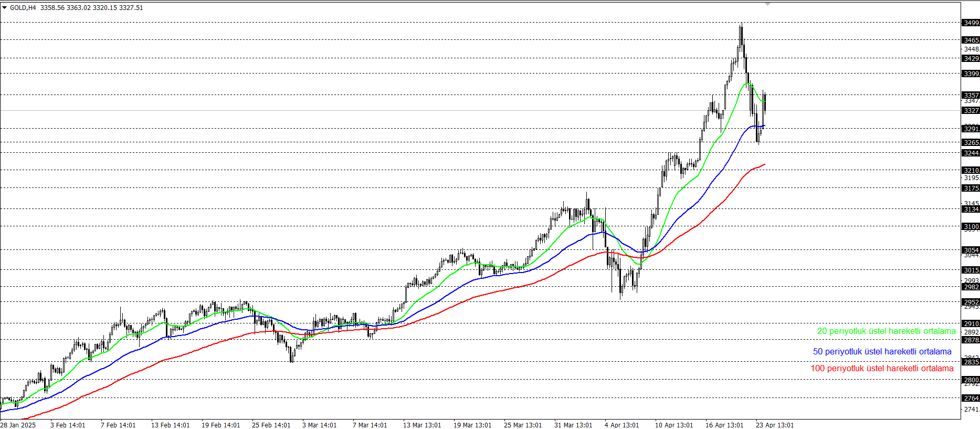Click the 3357 price level label
The image size is (980, 429).
971,95
